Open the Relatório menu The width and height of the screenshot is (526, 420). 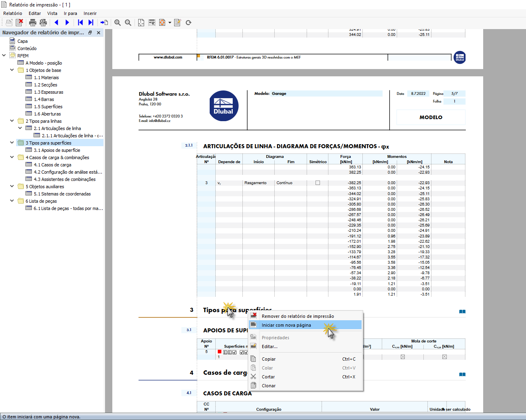click(13, 13)
